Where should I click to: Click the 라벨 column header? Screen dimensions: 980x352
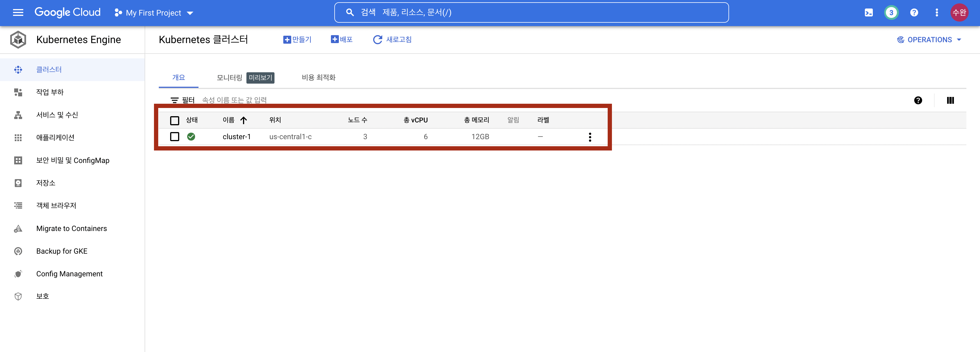tap(543, 120)
